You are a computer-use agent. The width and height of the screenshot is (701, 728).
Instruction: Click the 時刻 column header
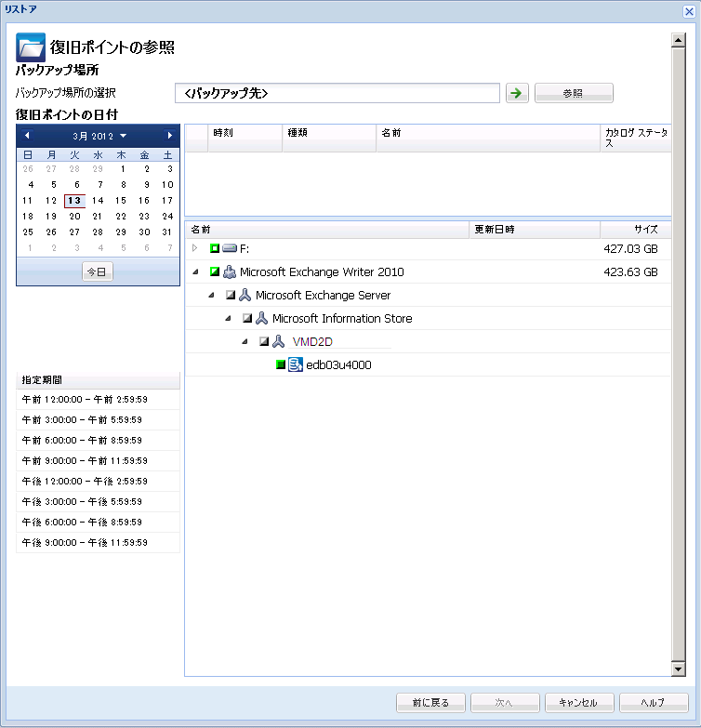click(x=245, y=138)
